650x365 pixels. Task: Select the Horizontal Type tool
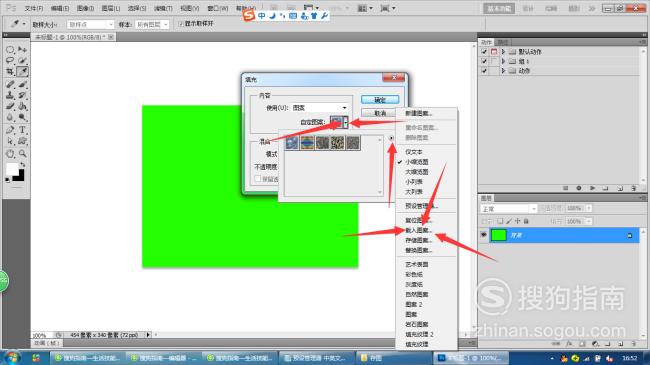(x=23, y=130)
